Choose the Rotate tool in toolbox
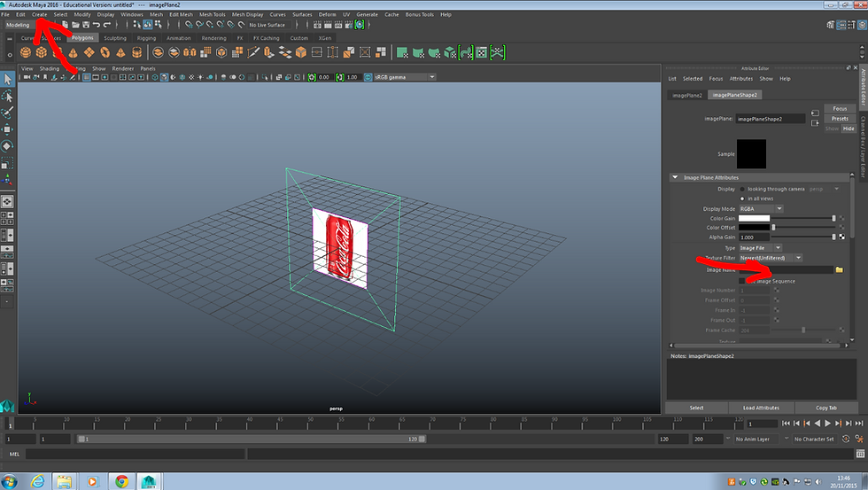Image resolution: width=868 pixels, height=490 pixels. point(7,146)
